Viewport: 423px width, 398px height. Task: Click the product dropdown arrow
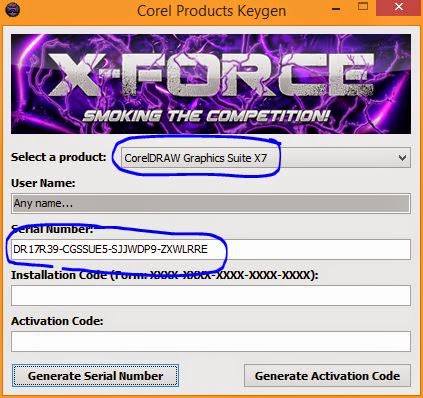pyautogui.click(x=402, y=158)
